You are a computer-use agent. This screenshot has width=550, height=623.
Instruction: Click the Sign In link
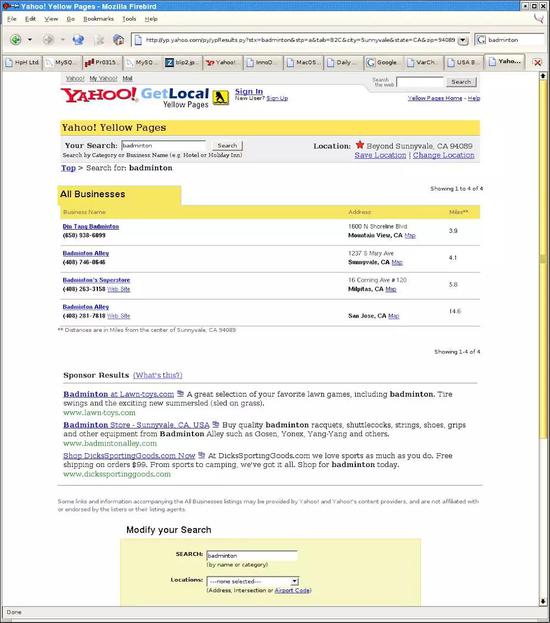click(249, 91)
